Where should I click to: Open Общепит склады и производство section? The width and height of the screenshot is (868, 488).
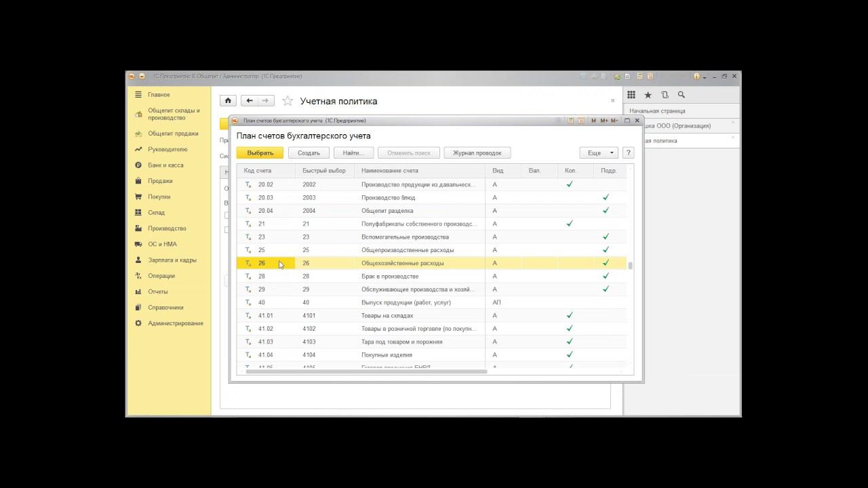point(174,114)
